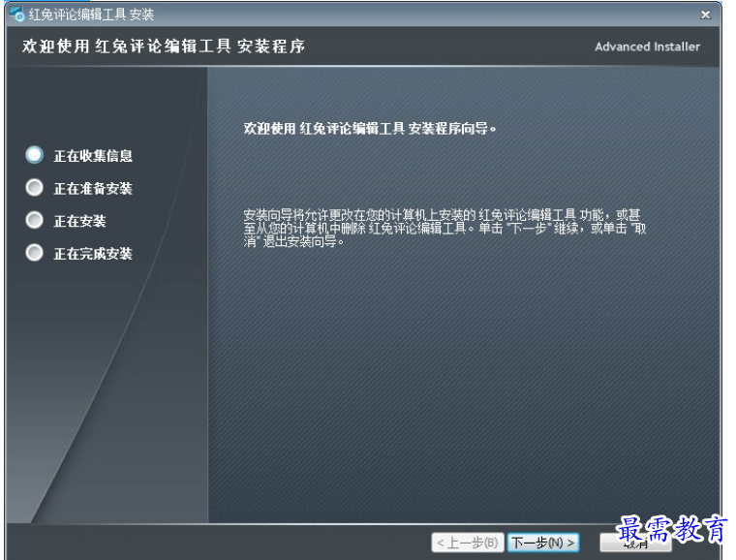
Task: Select the 正在安装 step indicator circle
Action: click(x=34, y=220)
